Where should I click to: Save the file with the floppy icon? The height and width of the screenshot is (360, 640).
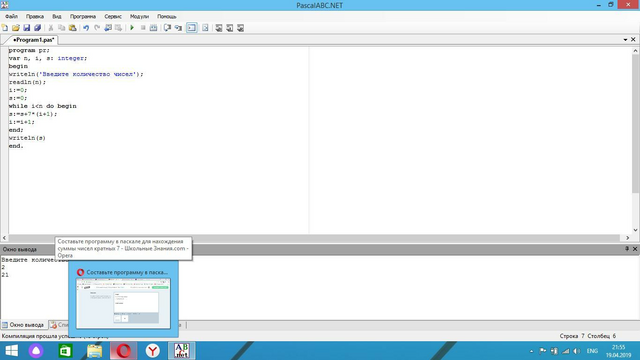27,28
